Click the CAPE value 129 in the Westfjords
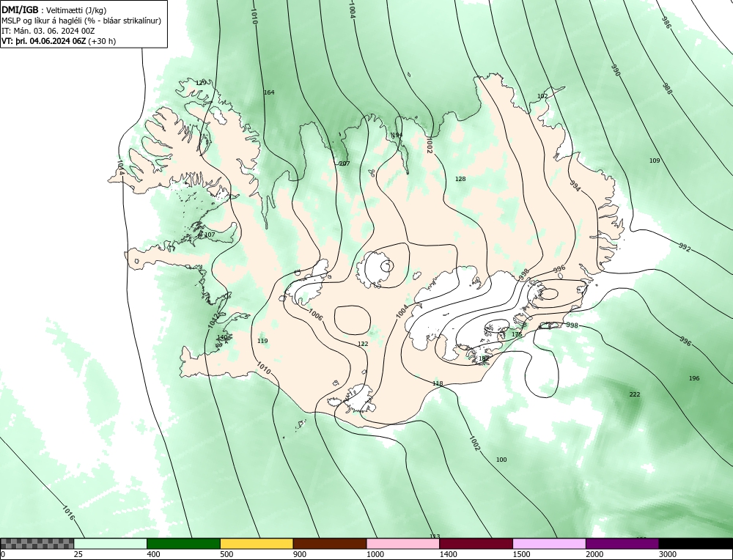The image size is (733, 560). pyautogui.click(x=201, y=83)
